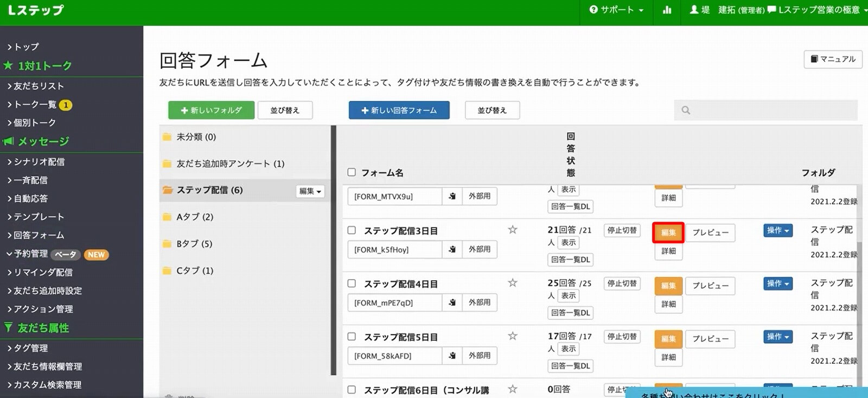Check the ステップ配信6日目 row checkbox
868x398 pixels.
click(352, 390)
